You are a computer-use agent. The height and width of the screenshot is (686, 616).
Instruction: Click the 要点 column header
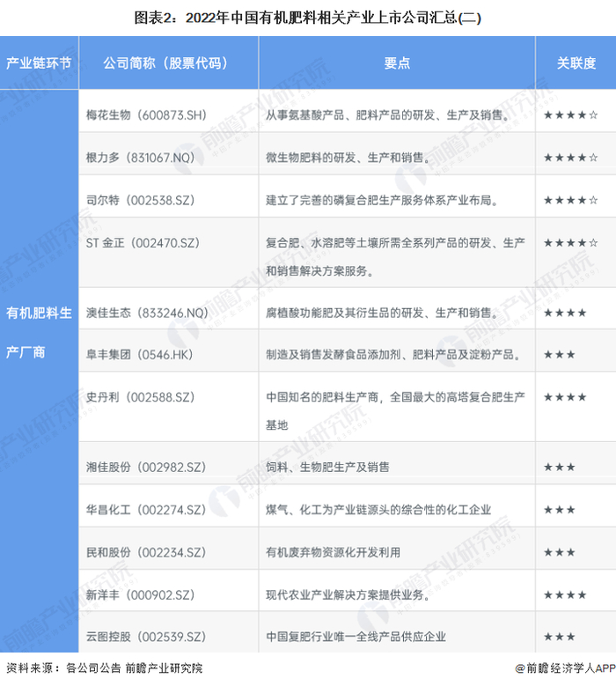tap(397, 63)
